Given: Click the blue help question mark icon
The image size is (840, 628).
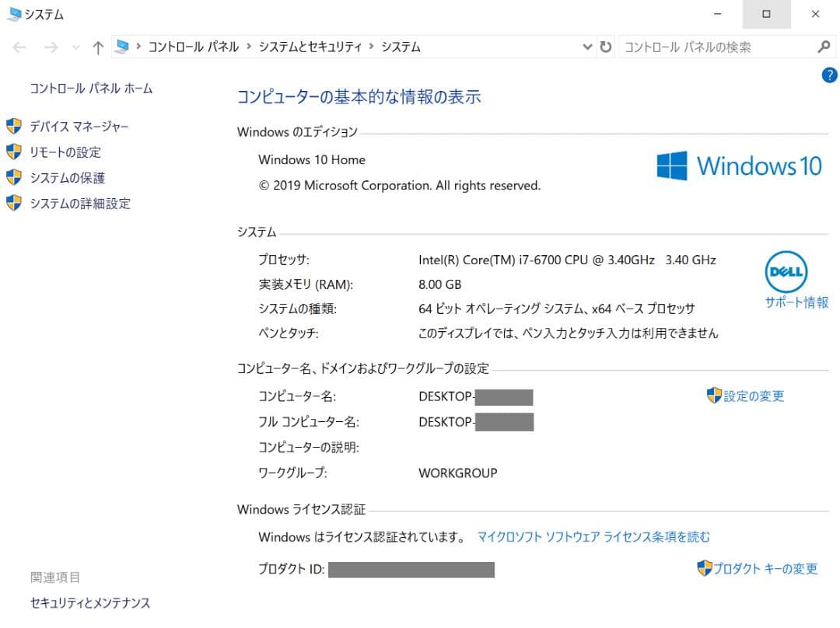Looking at the screenshot, I should [x=829, y=75].
